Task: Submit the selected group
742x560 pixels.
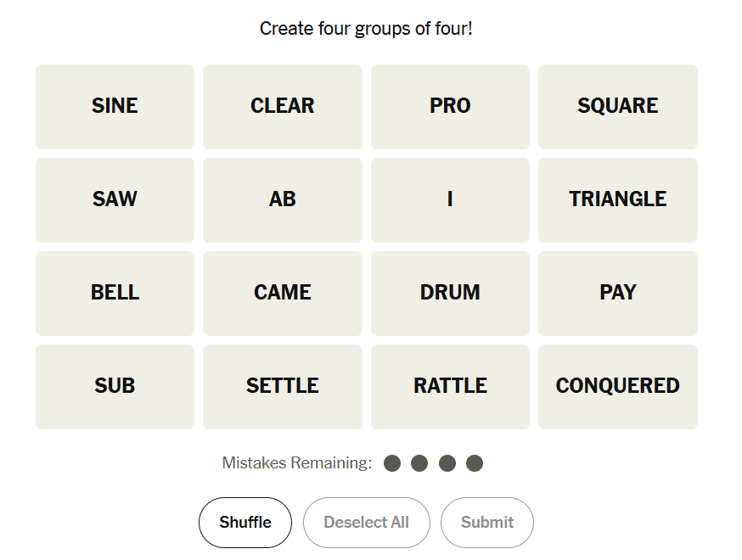Action: click(x=486, y=523)
